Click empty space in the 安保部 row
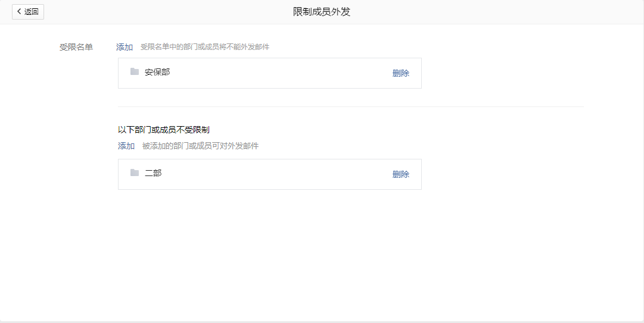 274,73
